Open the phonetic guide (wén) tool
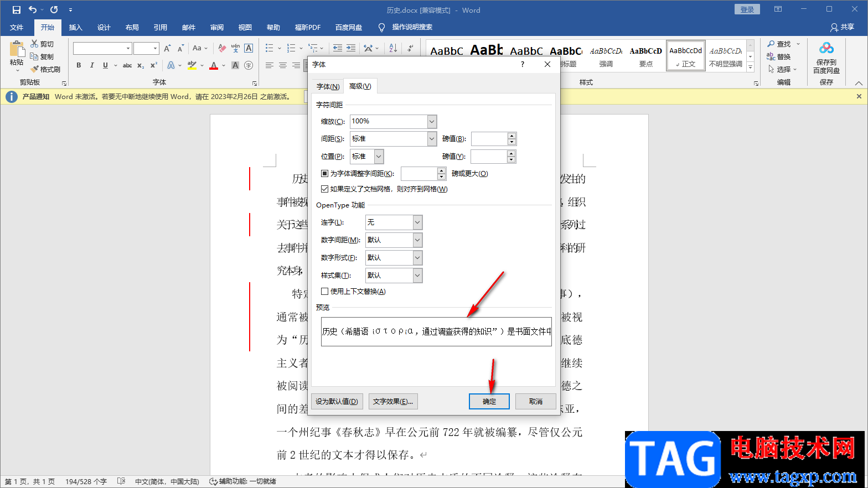 pyautogui.click(x=235, y=48)
